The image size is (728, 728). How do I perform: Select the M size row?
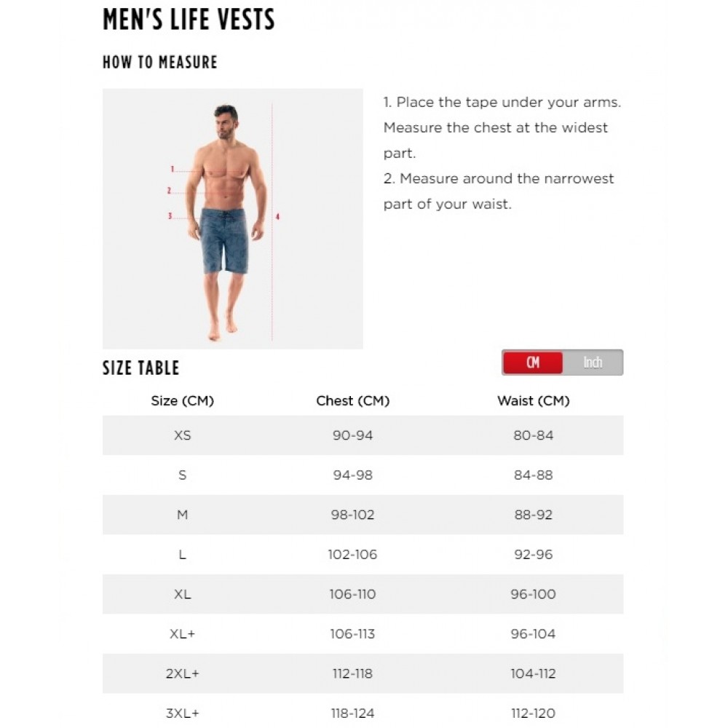click(363, 515)
